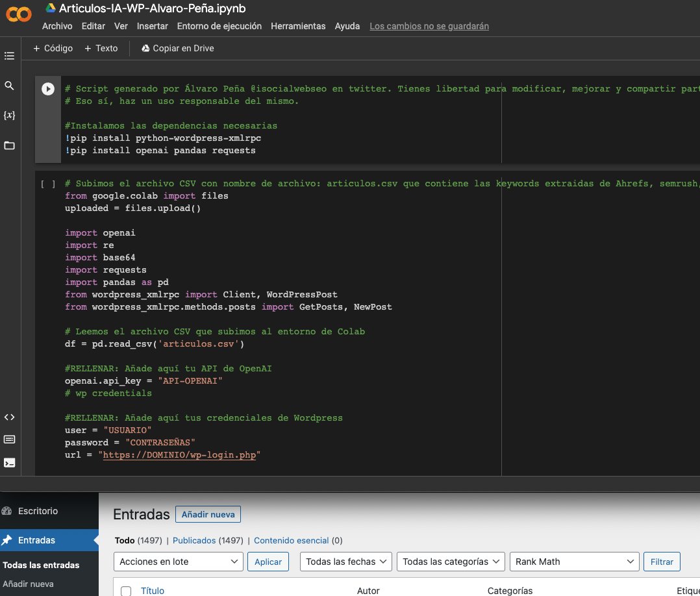Toggle the select-all checkbox beside Título
Screen dimensions: 700x596
pyautogui.click(x=126, y=591)
